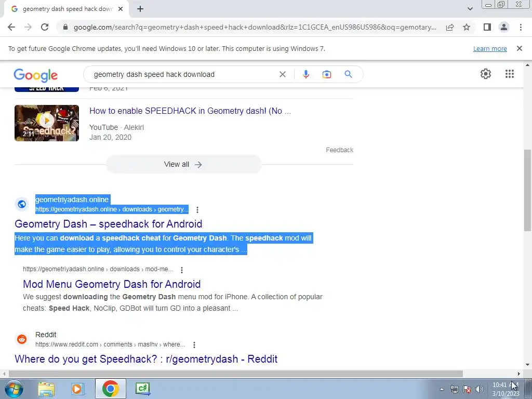This screenshot has width=532, height=399.
Task: Open the Google apps grid
Action: click(x=509, y=74)
